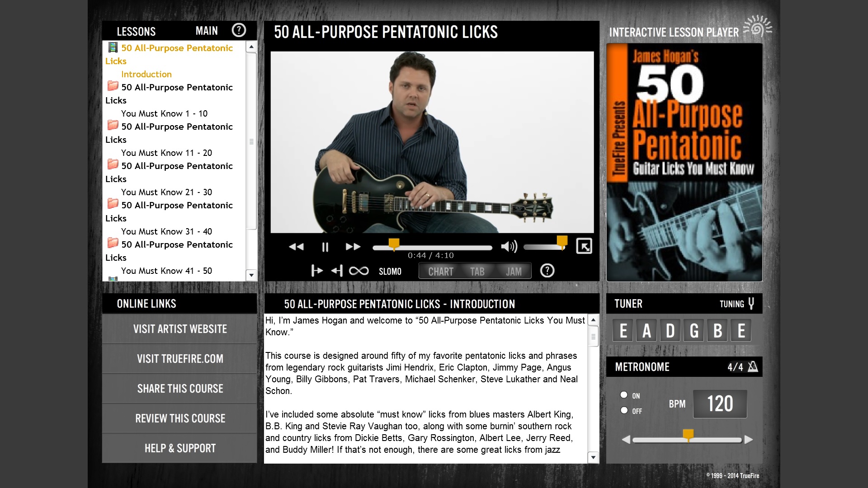Enable the metronome ON radio button
868x488 pixels.
tap(623, 395)
